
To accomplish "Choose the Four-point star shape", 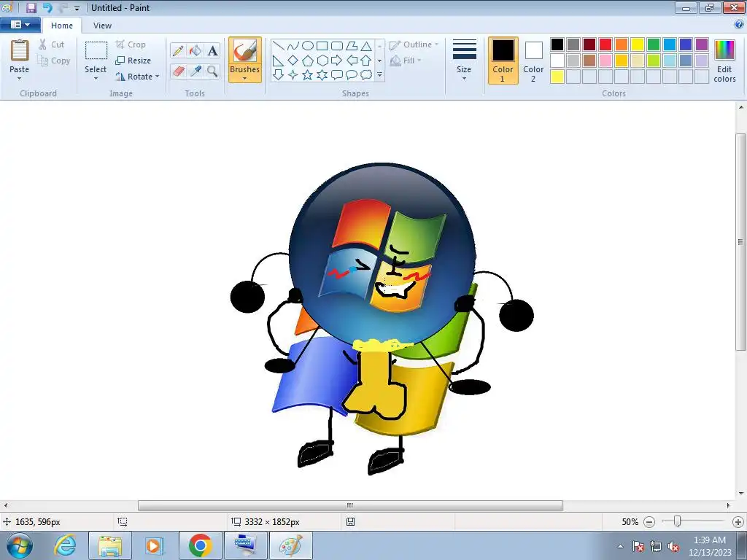I will 293,75.
